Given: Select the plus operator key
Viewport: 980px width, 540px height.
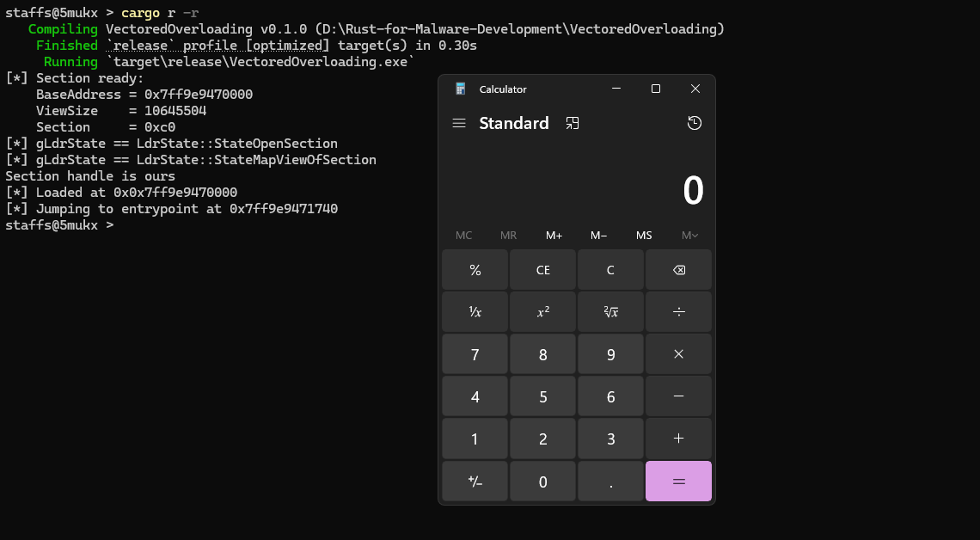Looking at the screenshot, I should pyautogui.click(x=678, y=439).
